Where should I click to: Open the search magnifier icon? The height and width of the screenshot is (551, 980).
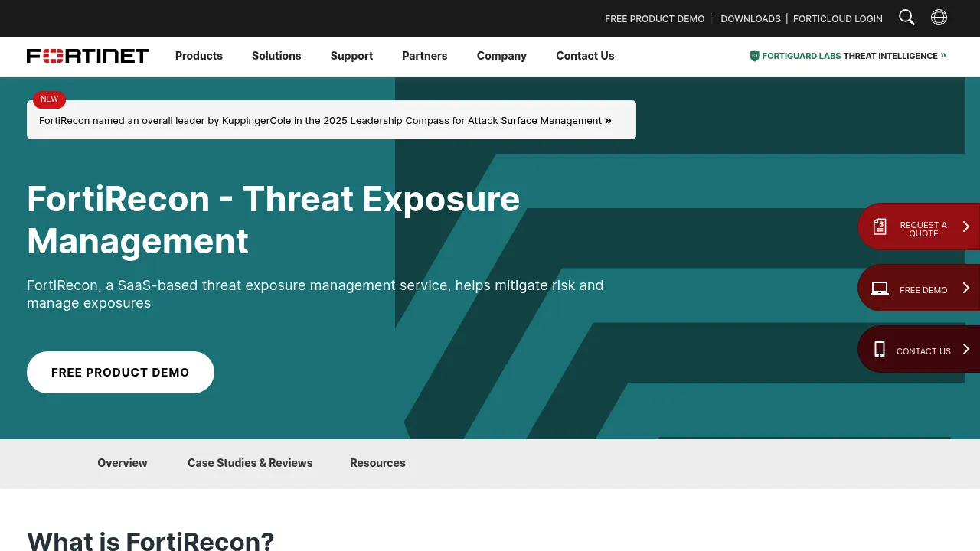point(906,18)
